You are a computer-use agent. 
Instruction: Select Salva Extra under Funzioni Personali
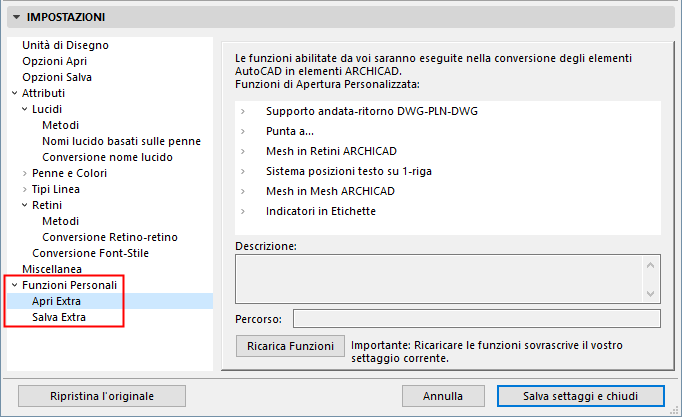coord(59,317)
